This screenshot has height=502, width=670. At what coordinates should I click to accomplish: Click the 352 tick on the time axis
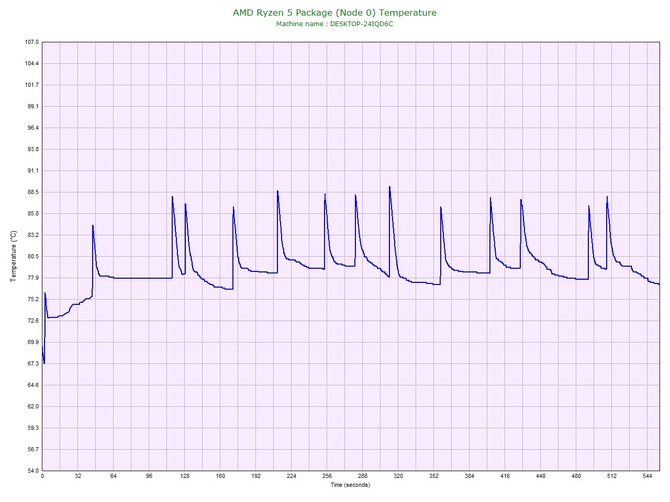(434, 476)
